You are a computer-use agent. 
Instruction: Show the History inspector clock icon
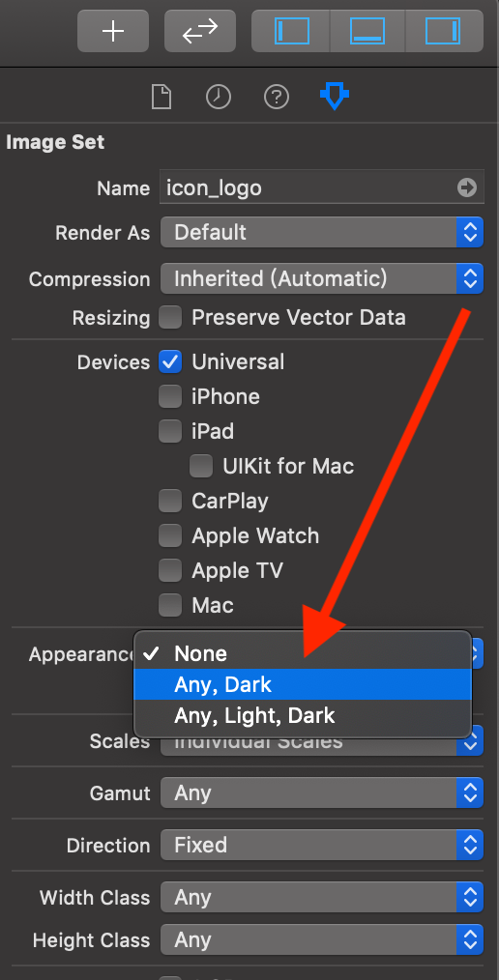coord(219,97)
